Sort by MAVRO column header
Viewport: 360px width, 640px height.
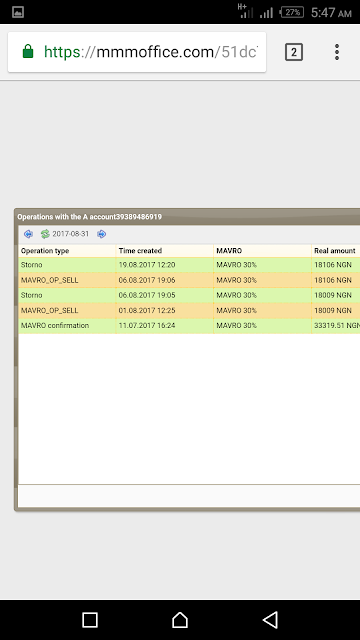262,251
